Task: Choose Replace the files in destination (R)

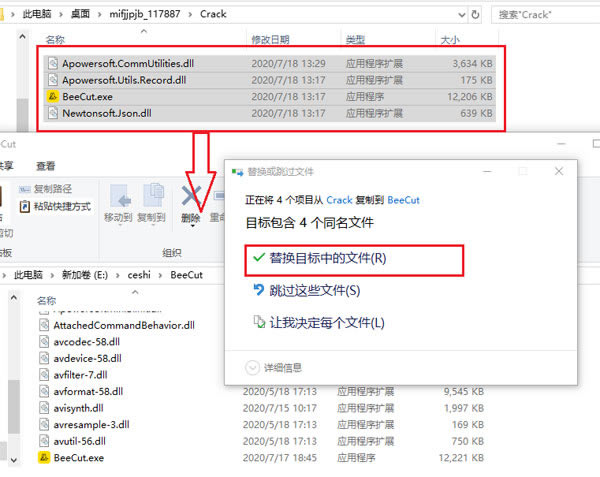Action: pos(326,258)
